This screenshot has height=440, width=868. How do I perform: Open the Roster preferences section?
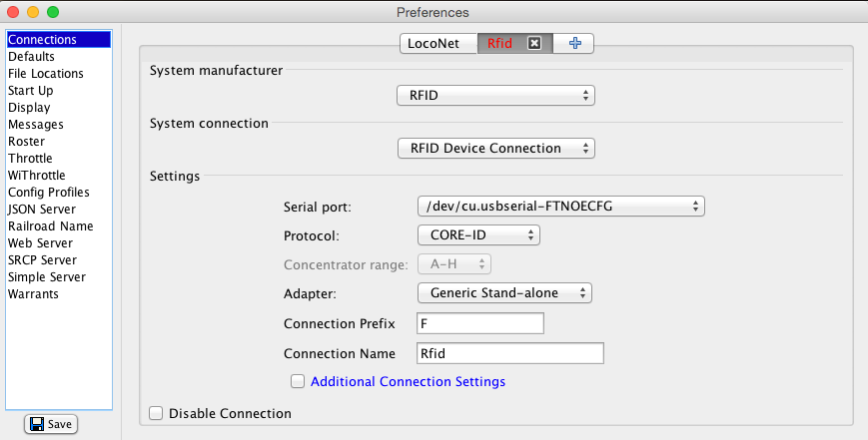26,142
